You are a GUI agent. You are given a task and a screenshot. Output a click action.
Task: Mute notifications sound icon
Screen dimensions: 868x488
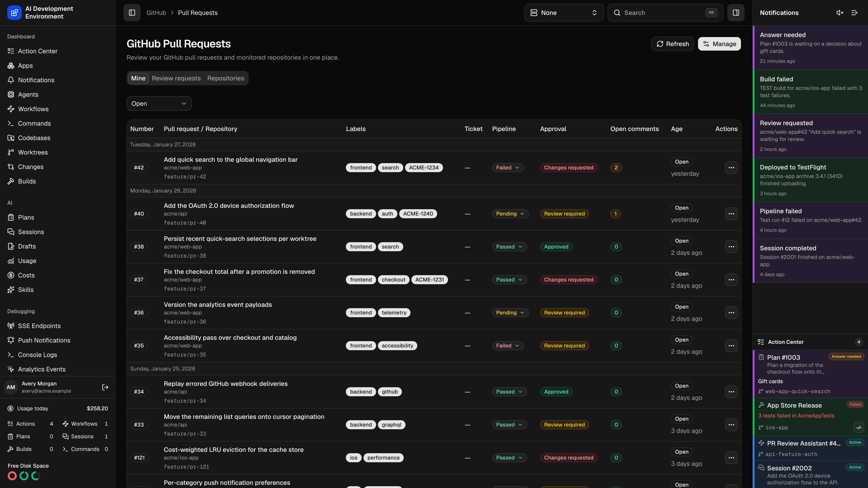click(840, 13)
